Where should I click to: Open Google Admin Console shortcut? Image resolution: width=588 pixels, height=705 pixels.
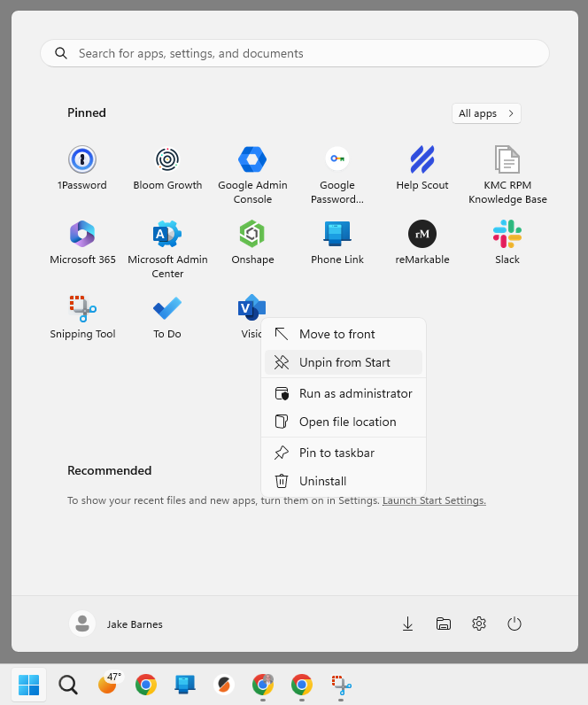[x=252, y=174]
